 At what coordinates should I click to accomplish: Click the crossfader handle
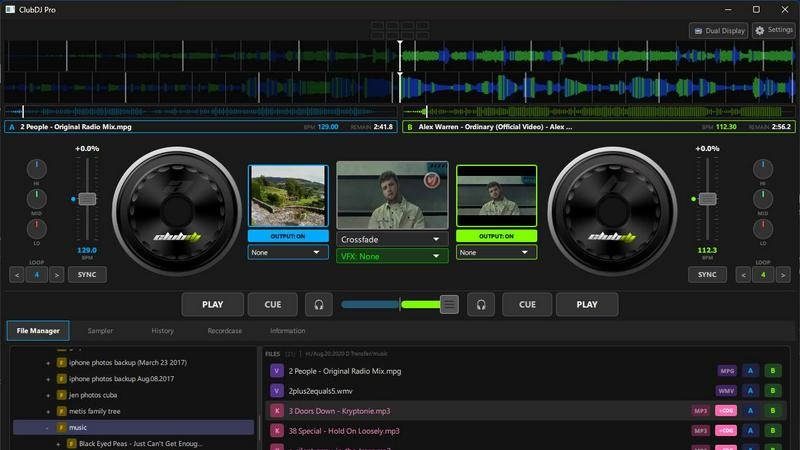449,305
